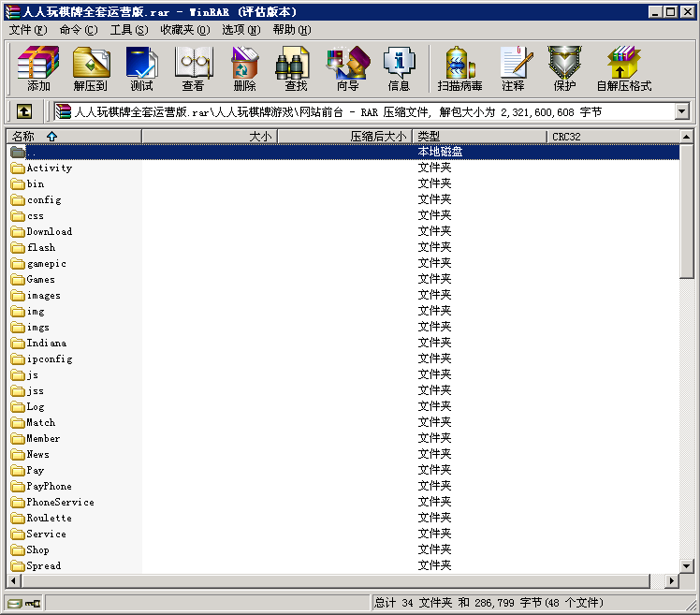The width and height of the screenshot is (700, 615).
Task: Click the 解压到 (Extract To) icon
Action: [x=91, y=68]
